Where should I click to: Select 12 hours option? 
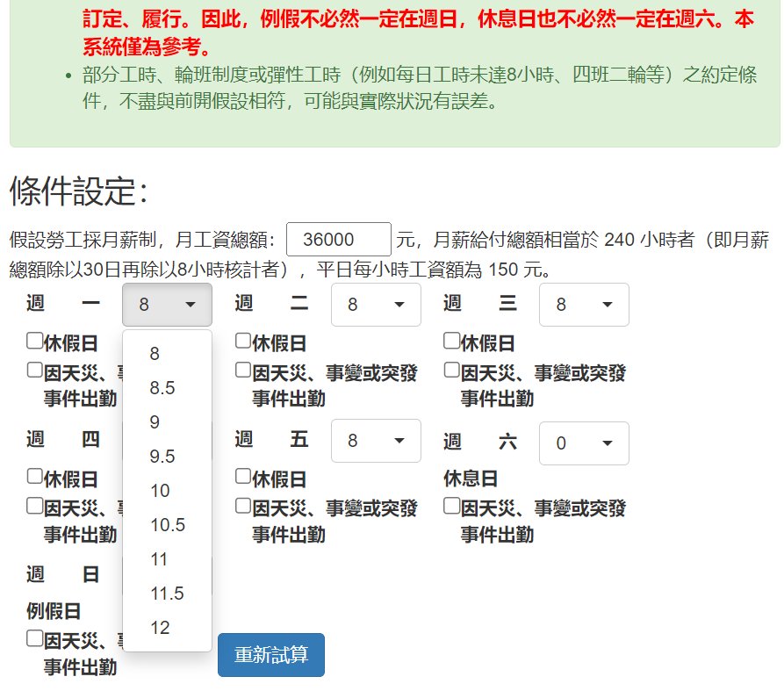pos(167,628)
